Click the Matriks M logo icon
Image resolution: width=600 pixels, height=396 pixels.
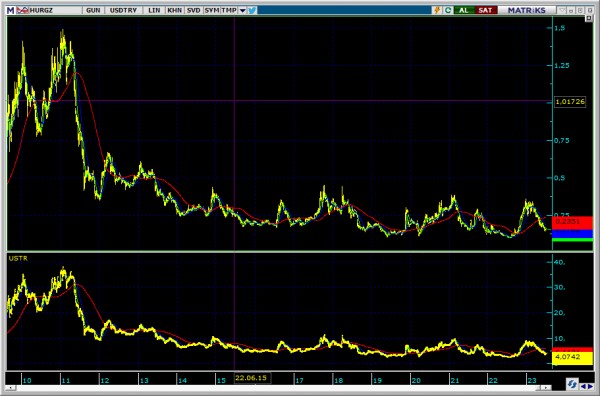(x=11, y=10)
